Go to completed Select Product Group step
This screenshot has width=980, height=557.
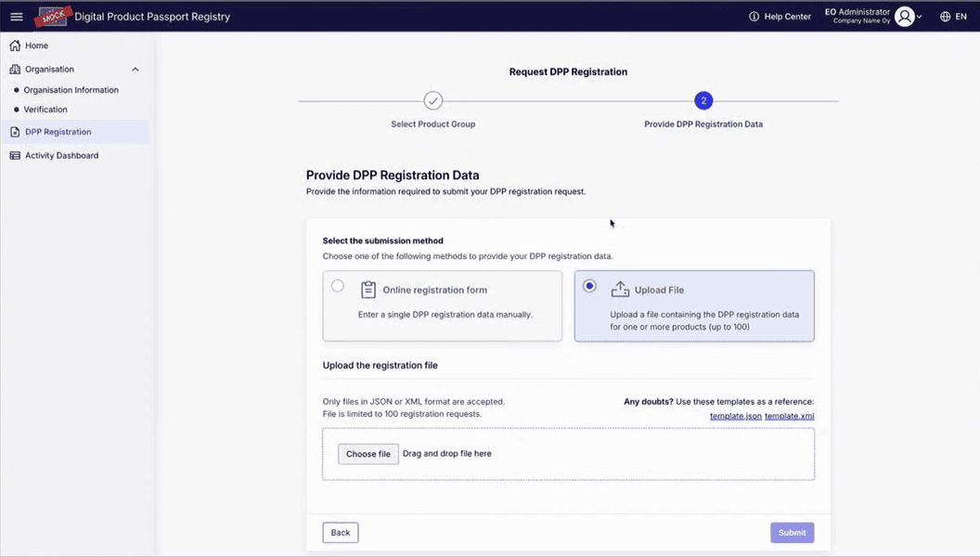[433, 100]
